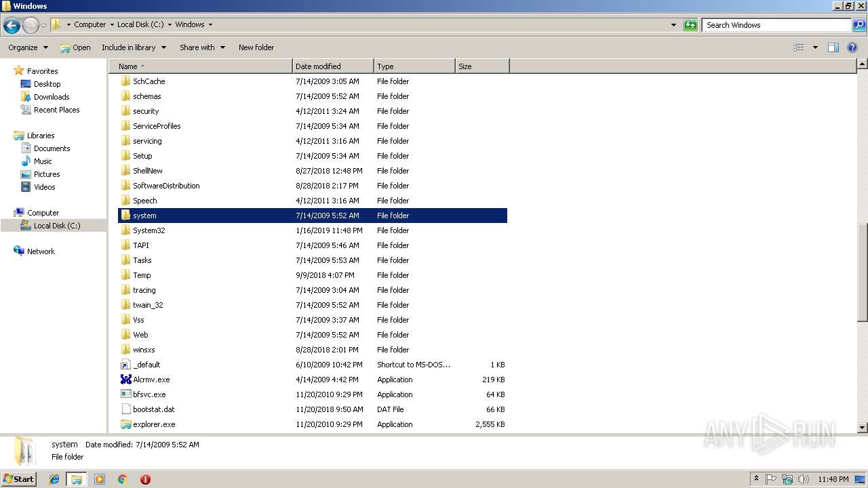Select the security folder icon
The height and width of the screenshot is (488, 868).
[x=125, y=111]
